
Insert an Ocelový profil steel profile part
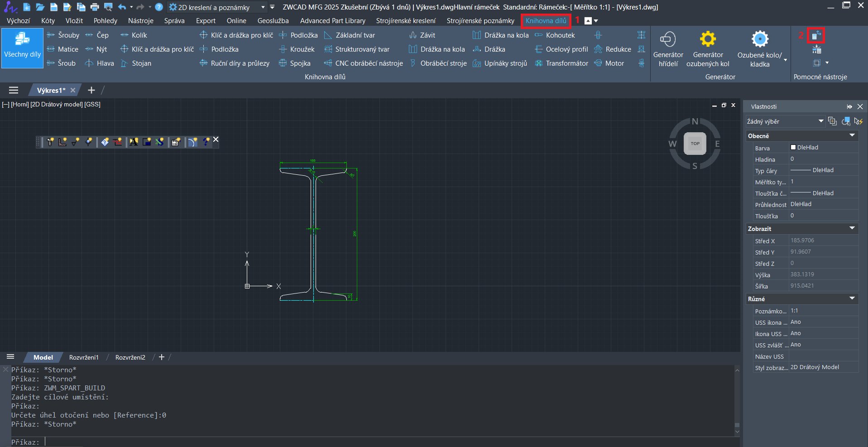pyautogui.click(x=561, y=49)
